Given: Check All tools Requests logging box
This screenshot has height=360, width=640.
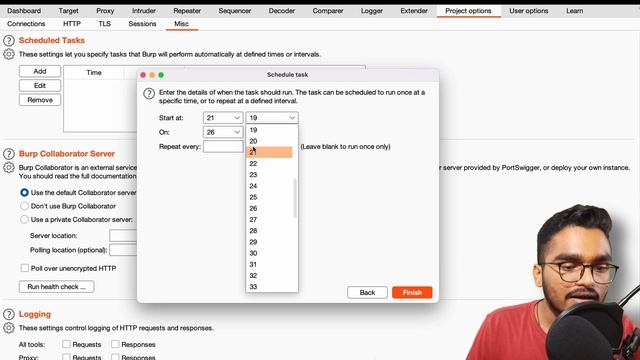Looking at the screenshot, I should (66, 344).
